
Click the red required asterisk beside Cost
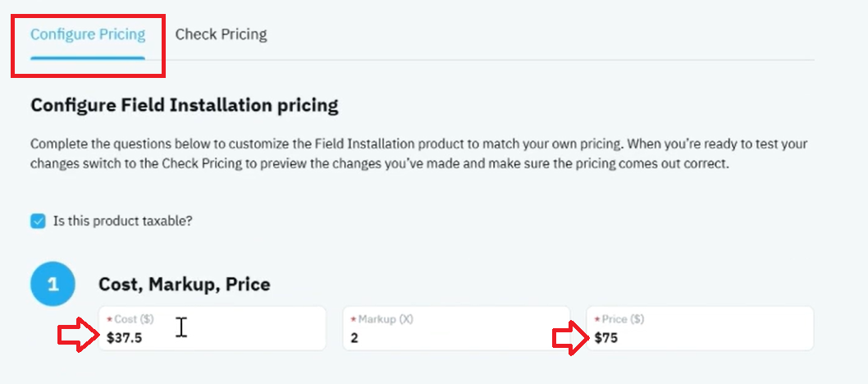point(109,320)
